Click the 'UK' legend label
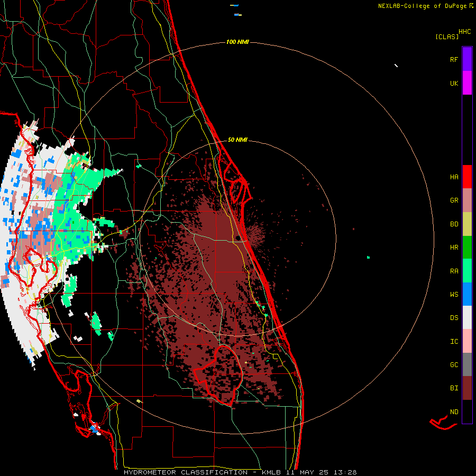 coord(454,84)
